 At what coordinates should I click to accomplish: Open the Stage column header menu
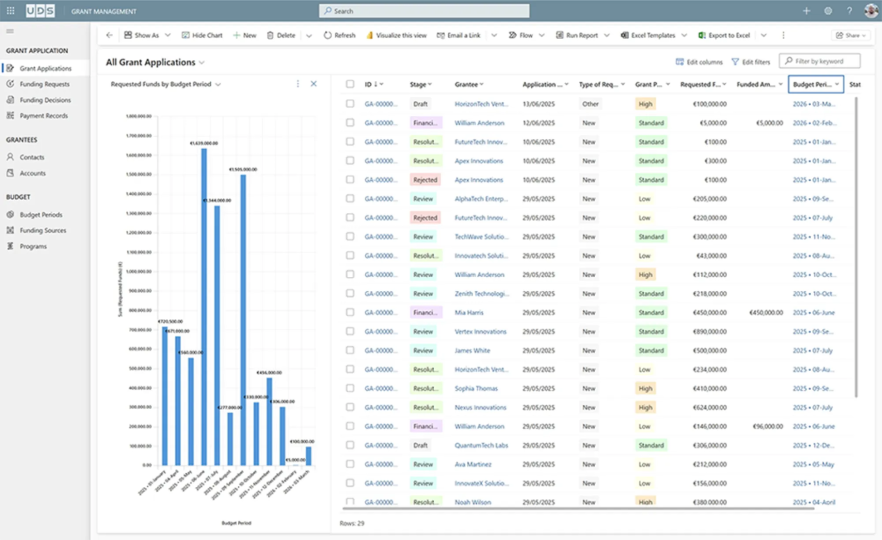[421, 84]
